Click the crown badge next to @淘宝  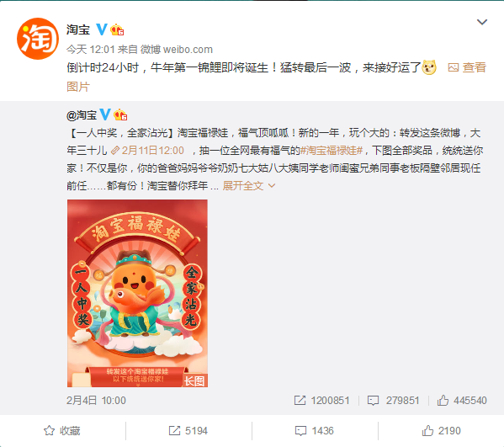tap(120, 114)
